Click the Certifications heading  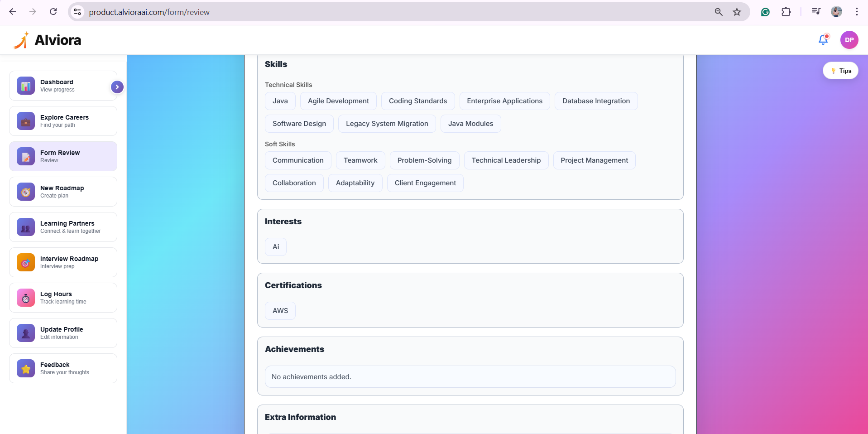[293, 285]
